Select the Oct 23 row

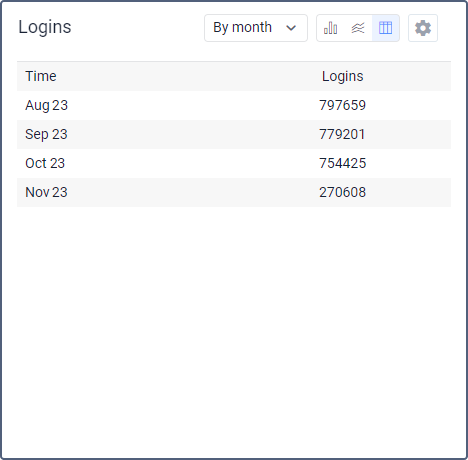click(234, 163)
